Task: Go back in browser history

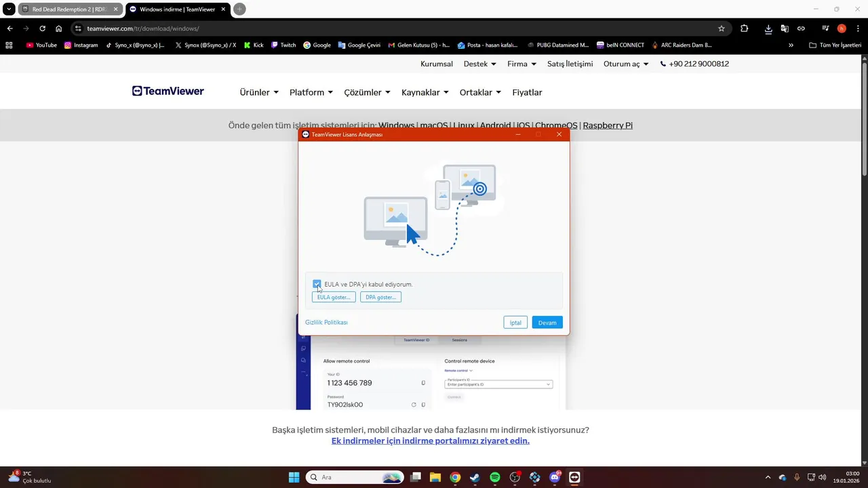Action: tap(9, 28)
